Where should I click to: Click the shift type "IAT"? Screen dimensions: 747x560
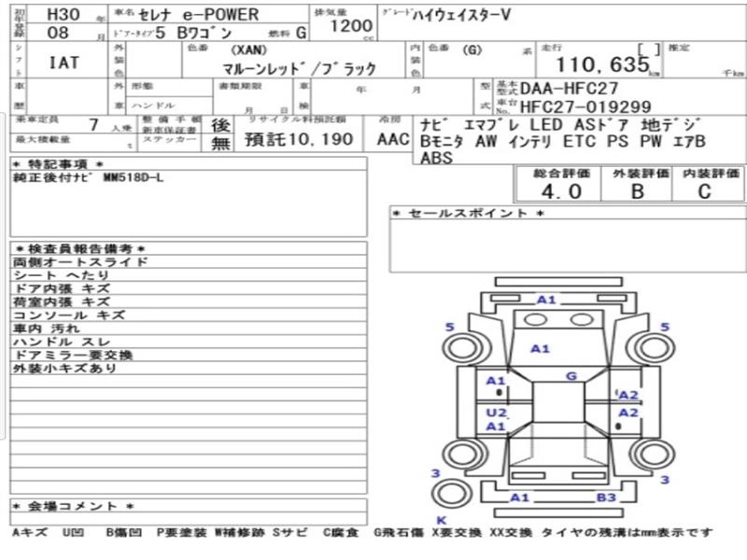click(x=63, y=63)
